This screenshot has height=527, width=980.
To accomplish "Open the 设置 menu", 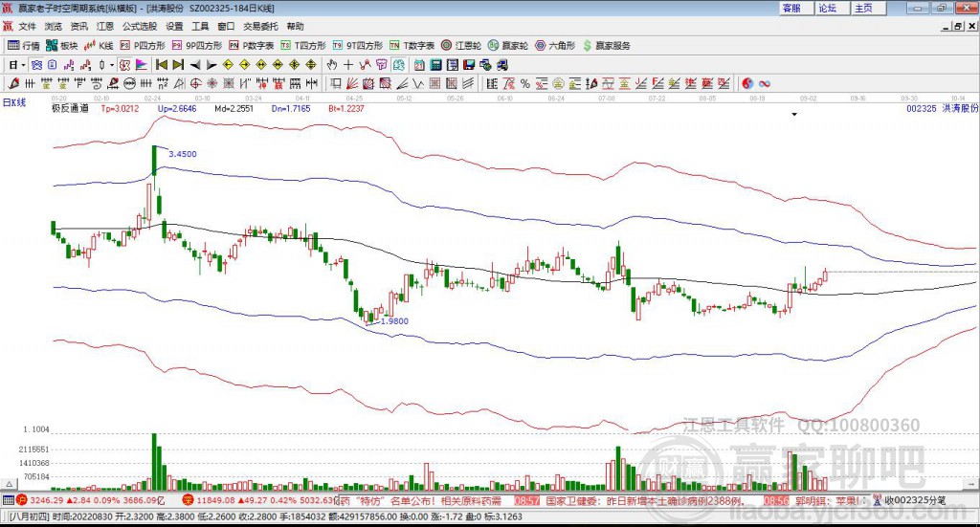I will tap(174, 26).
